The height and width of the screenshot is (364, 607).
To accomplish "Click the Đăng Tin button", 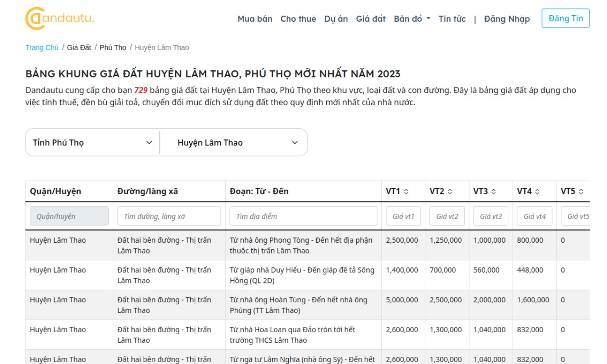I will [x=565, y=18].
